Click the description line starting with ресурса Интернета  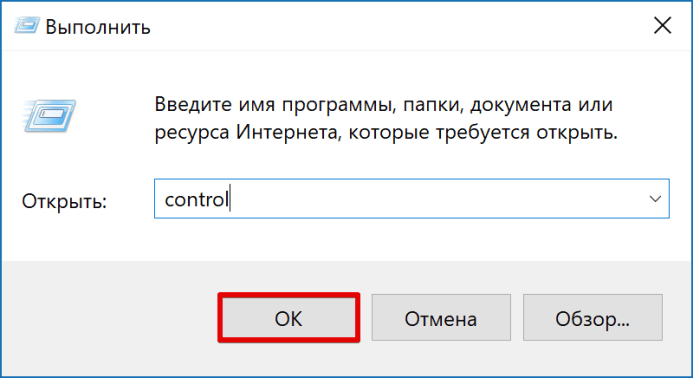(386, 132)
